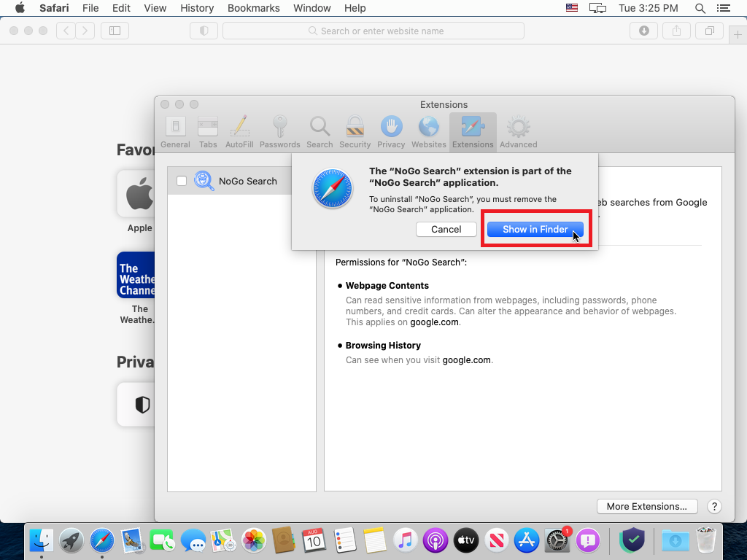Open Maps from the Dock
Screen dimensions: 747x560
(223, 540)
